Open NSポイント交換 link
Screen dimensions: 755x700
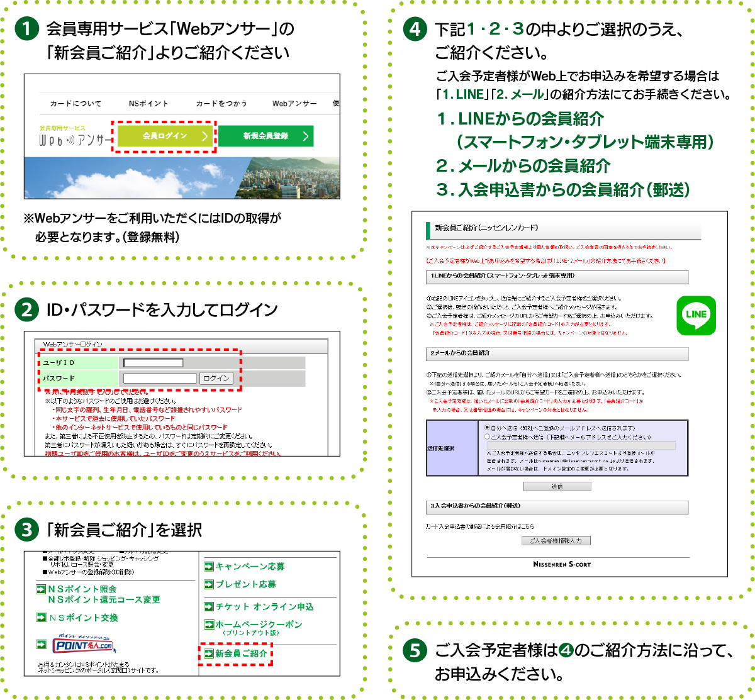pos(84,618)
